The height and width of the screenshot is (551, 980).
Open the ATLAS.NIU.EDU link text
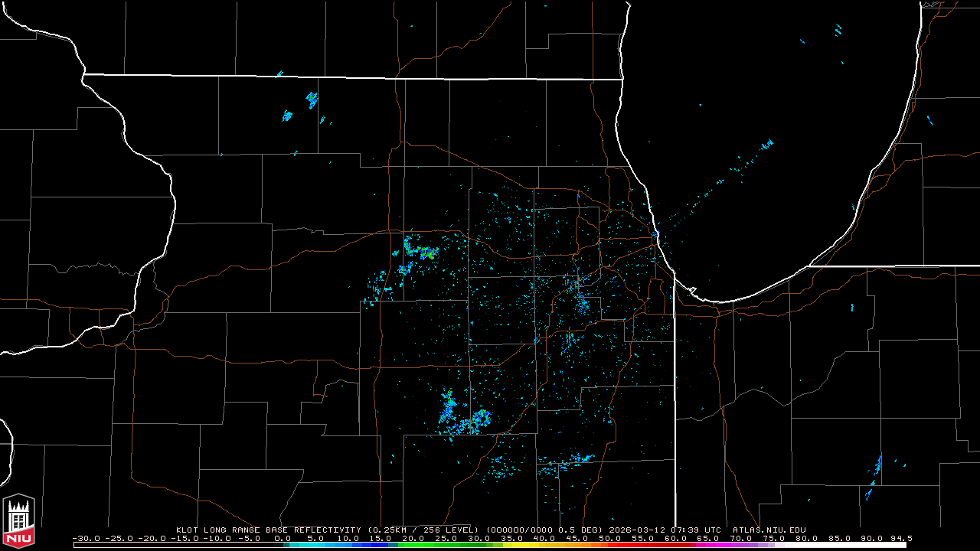(769, 530)
